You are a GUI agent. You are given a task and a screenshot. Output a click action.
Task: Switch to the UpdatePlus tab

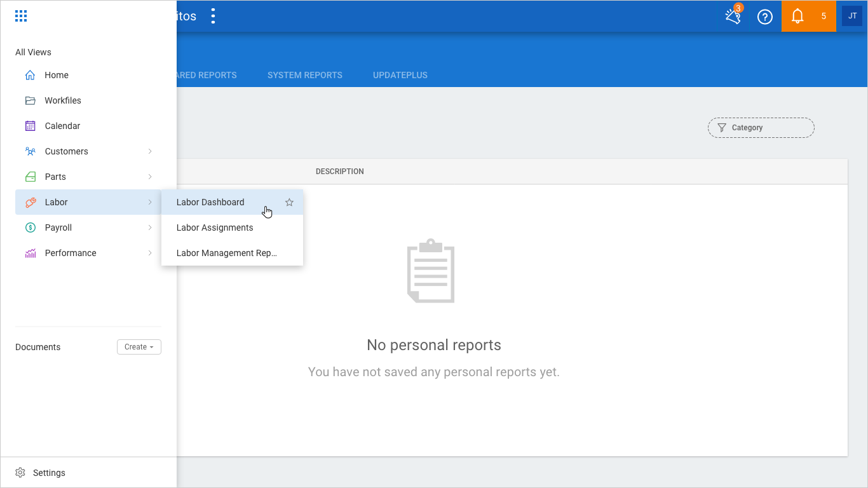coord(400,75)
